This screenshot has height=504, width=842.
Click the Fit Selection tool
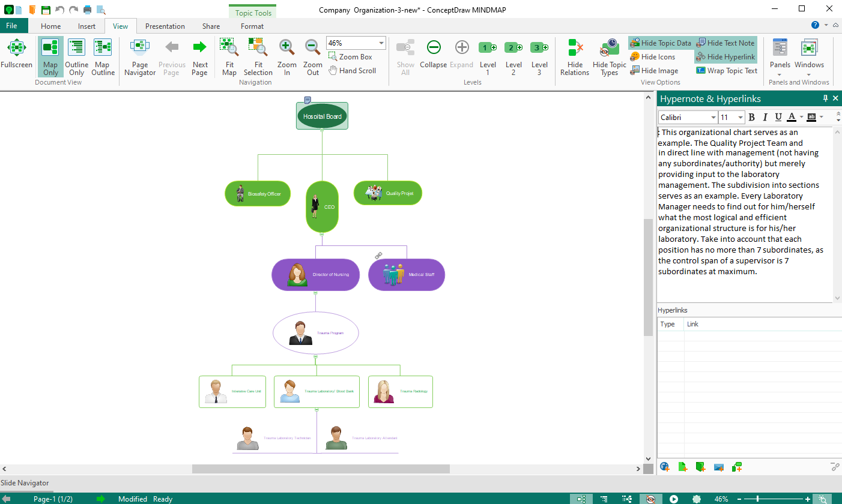[258, 58]
